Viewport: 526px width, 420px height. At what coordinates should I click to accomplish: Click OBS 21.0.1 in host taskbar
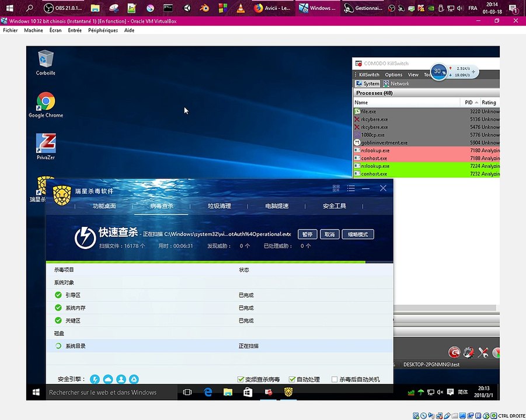click(x=64, y=8)
